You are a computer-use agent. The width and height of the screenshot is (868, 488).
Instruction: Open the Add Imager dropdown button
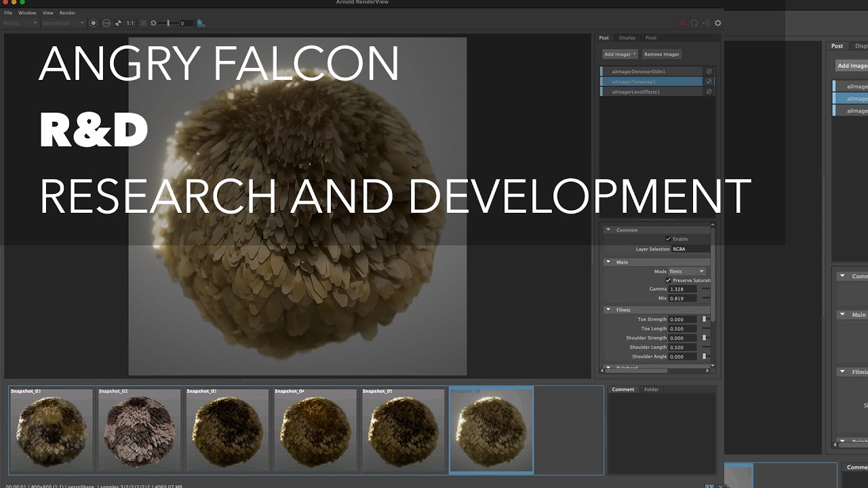(x=620, y=54)
